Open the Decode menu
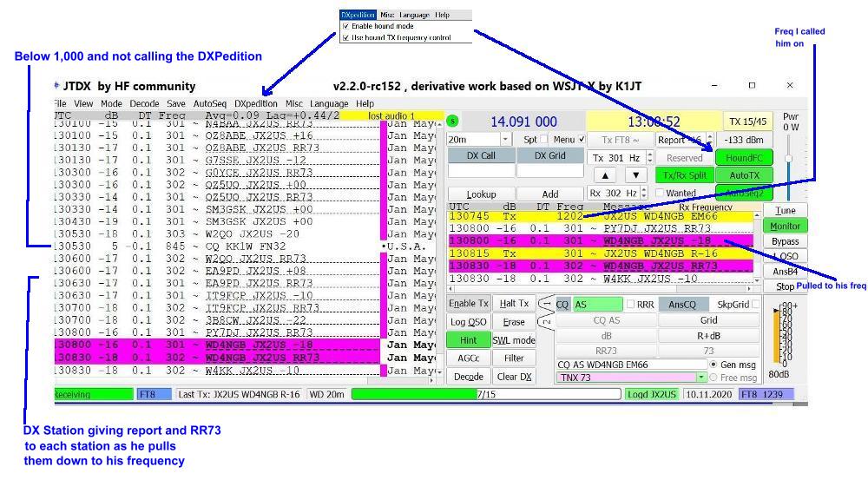868x493 pixels. pos(144,103)
